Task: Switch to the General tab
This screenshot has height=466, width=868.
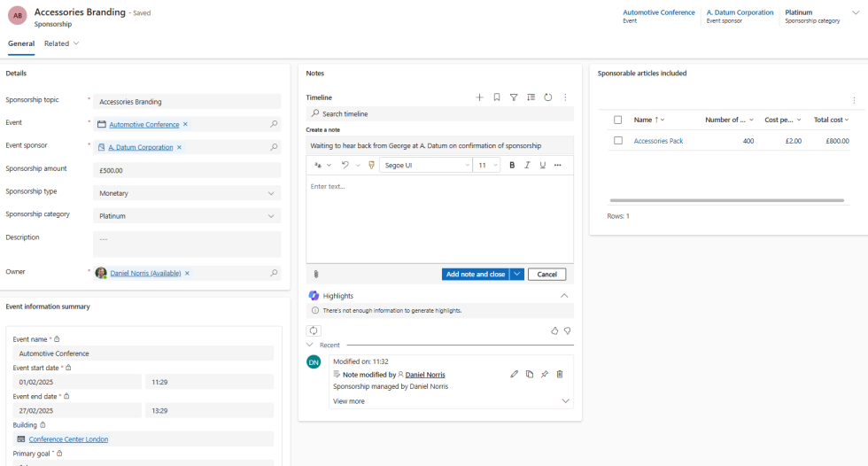Action: click(x=21, y=43)
